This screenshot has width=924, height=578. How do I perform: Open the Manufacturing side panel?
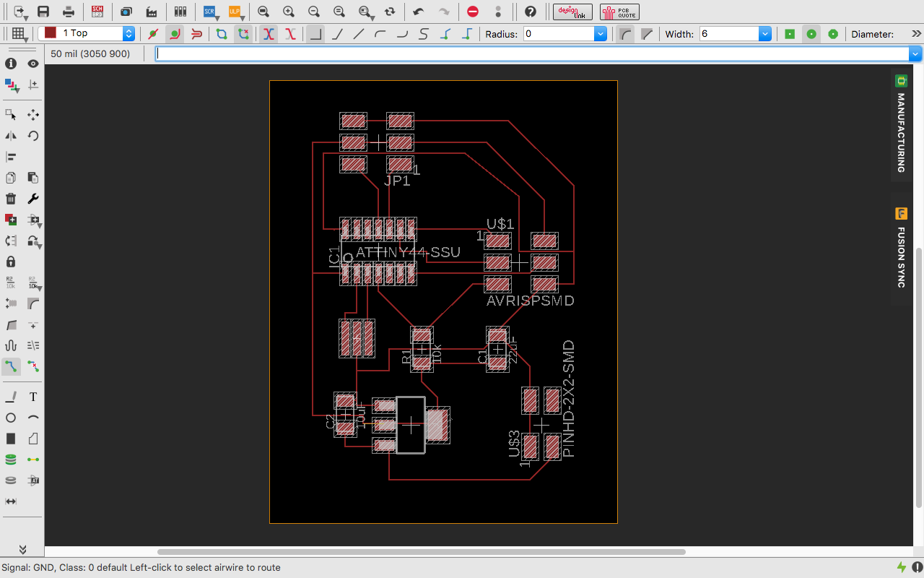(901, 124)
